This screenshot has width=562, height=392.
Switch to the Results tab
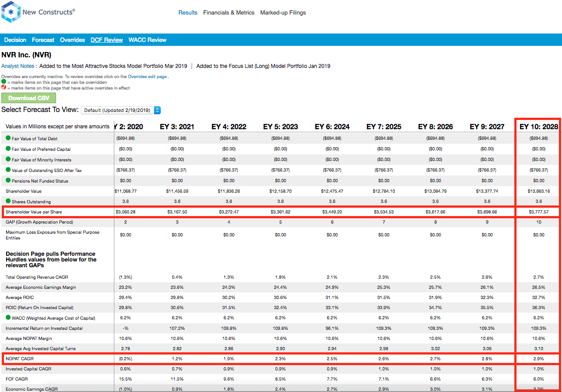click(x=188, y=13)
